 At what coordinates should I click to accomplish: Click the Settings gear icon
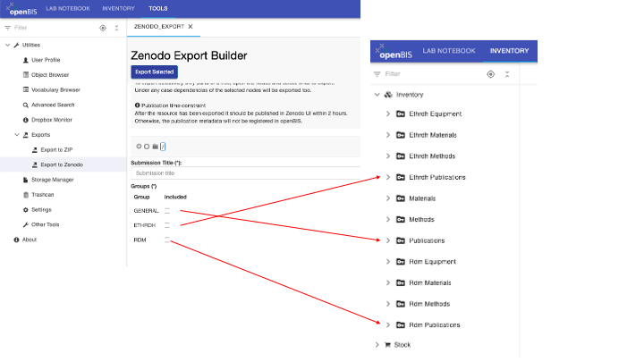(25, 210)
